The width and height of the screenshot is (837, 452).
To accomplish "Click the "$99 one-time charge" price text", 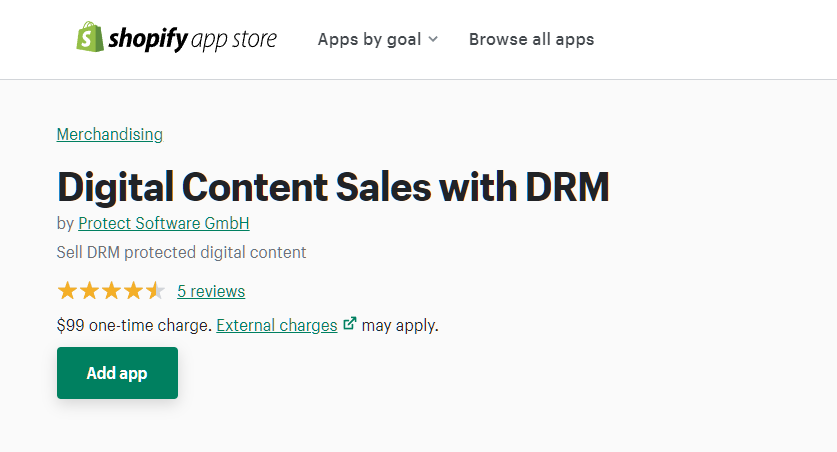I will pos(134,325).
